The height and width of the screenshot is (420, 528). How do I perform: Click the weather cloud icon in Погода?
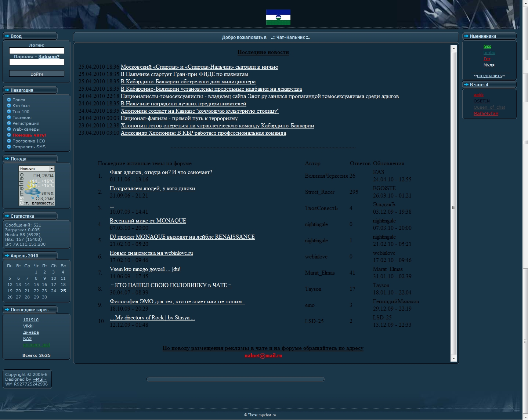click(32, 191)
